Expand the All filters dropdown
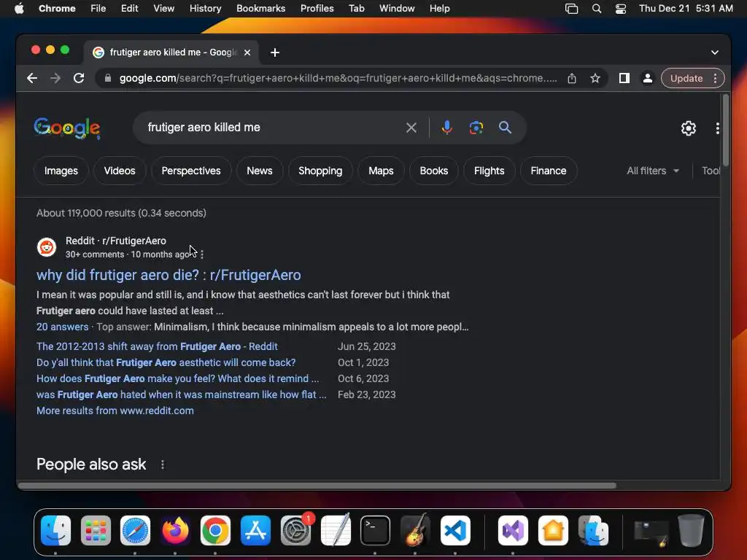Image resolution: width=747 pixels, height=560 pixels. click(x=653, y=171)
